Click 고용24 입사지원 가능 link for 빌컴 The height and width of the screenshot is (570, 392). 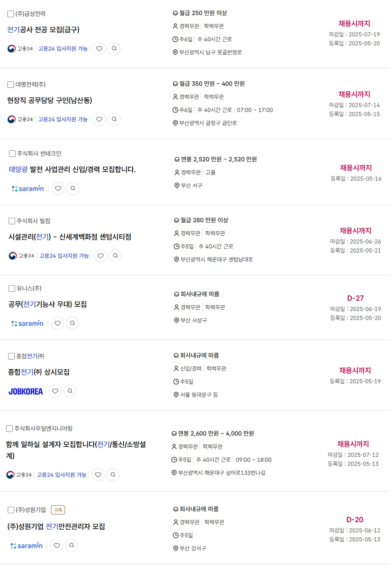tap(64, 256)
